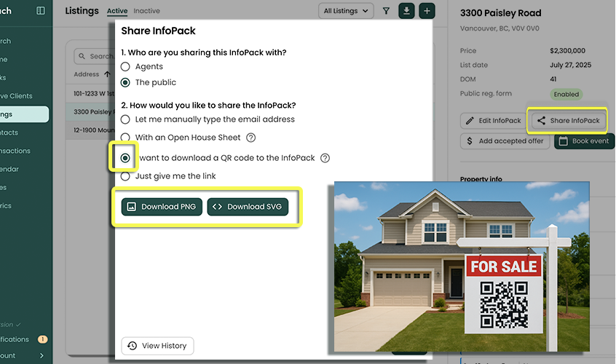This screenshot has width=616, height=364.
Task: Toggle the sidebar collapse panel icon
Action: point(40,11)
